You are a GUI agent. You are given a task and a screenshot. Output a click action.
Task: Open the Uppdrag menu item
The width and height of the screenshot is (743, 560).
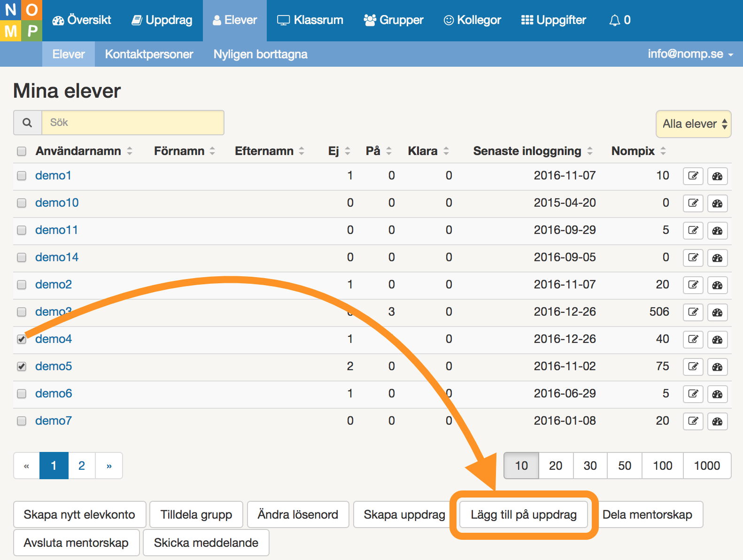click(162, 20)
